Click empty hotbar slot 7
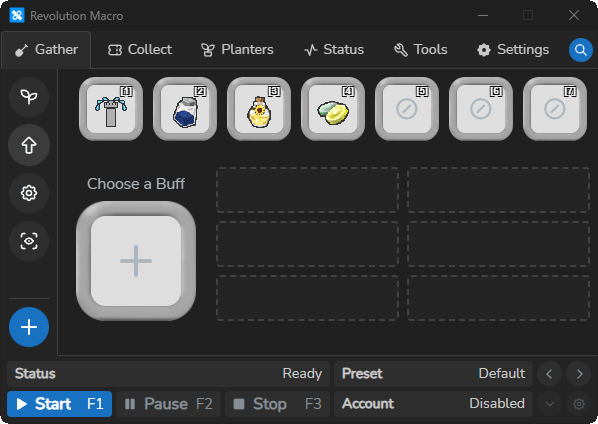Screen dimensions: 598x424 pyautogui.click(x=555, y=109)
